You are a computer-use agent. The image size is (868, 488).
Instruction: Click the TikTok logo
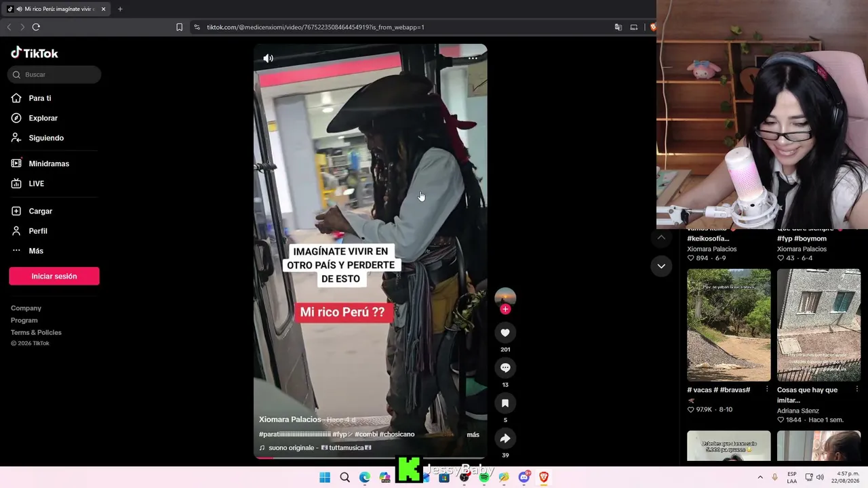click(x=35, y=53)
